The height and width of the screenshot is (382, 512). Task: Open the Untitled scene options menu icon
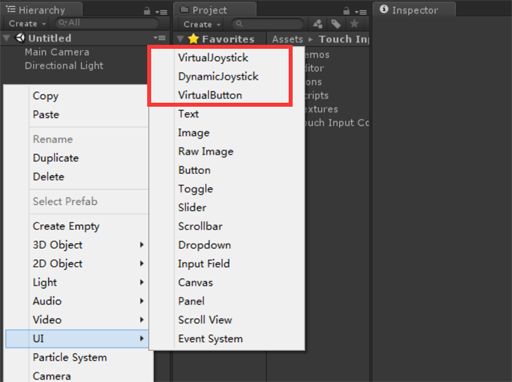pyautogui.click(x=159, y=38)
